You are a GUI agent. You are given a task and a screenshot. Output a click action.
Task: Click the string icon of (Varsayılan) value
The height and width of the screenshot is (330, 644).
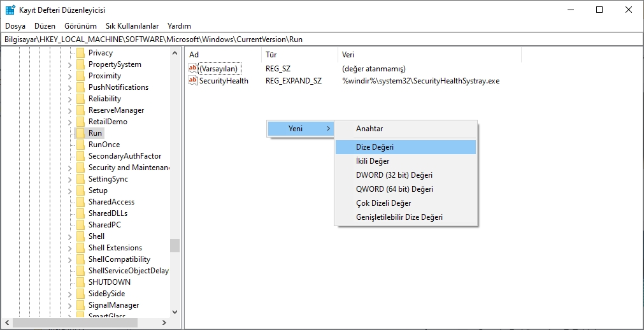[192, 68]
